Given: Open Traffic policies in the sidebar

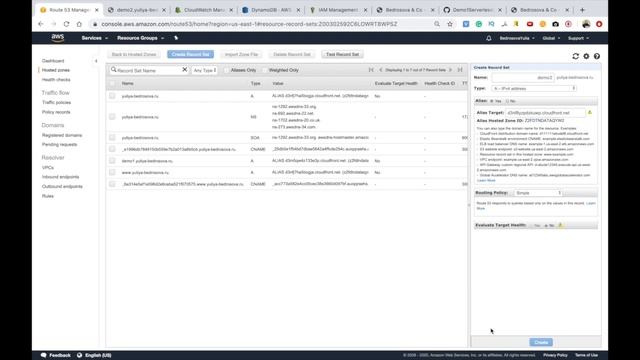Looking at the screenshot, I should [56, 102].
